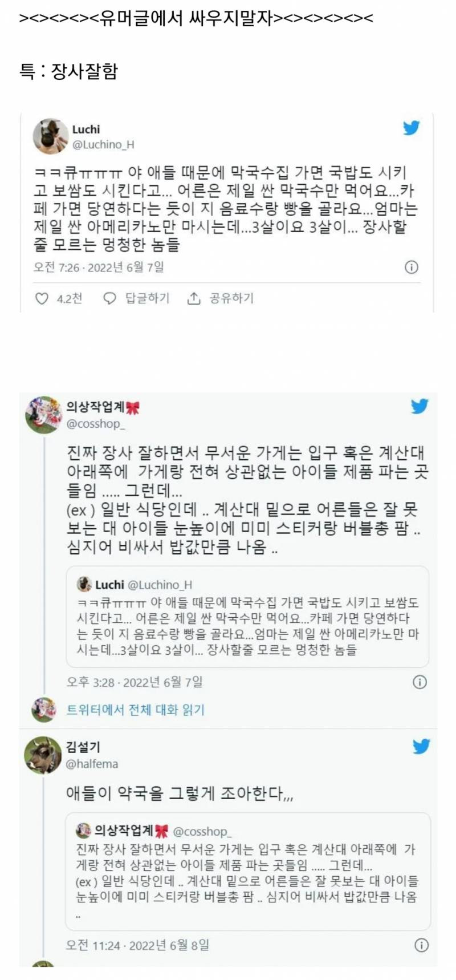456x980 pixels.
Task: Click the 오전 7:26 · 2022년 6월 7일 timestamp
Action: [99, 267]
